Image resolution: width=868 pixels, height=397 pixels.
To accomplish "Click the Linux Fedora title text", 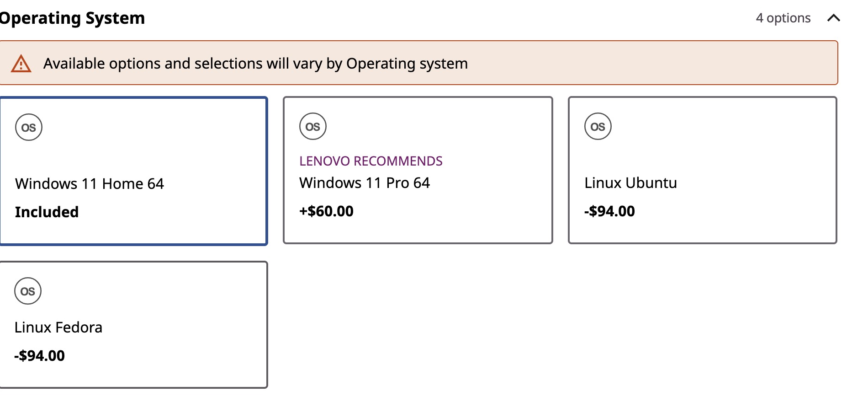I will 58,327.
